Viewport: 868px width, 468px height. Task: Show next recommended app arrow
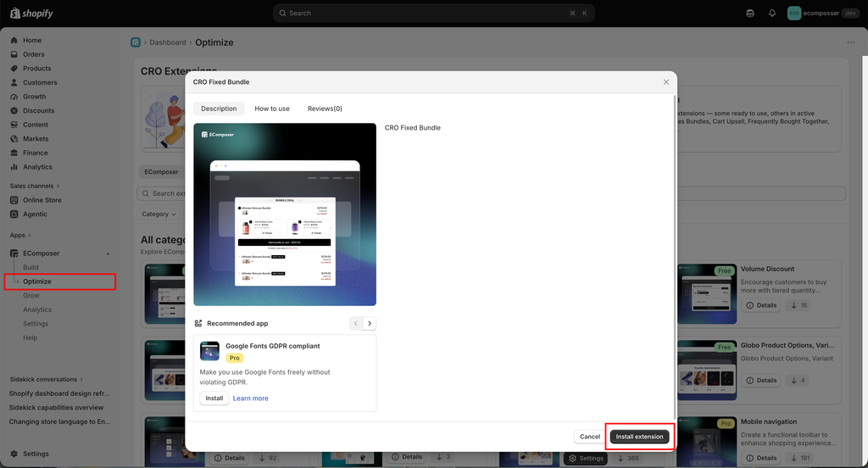point(370,324)
